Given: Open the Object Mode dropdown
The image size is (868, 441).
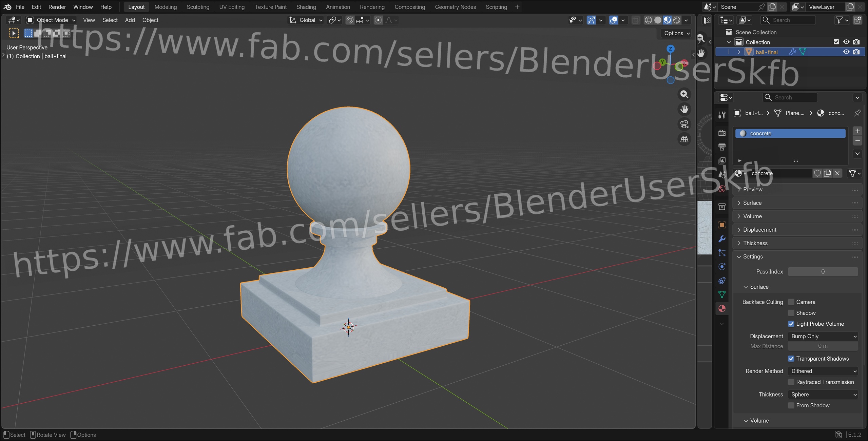Looking at the screenshot, I should tap(51, 20).
